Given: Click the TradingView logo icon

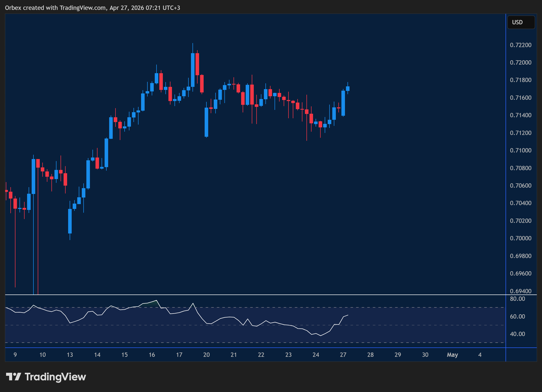Looking at the screenshot, I should (13, 377).
